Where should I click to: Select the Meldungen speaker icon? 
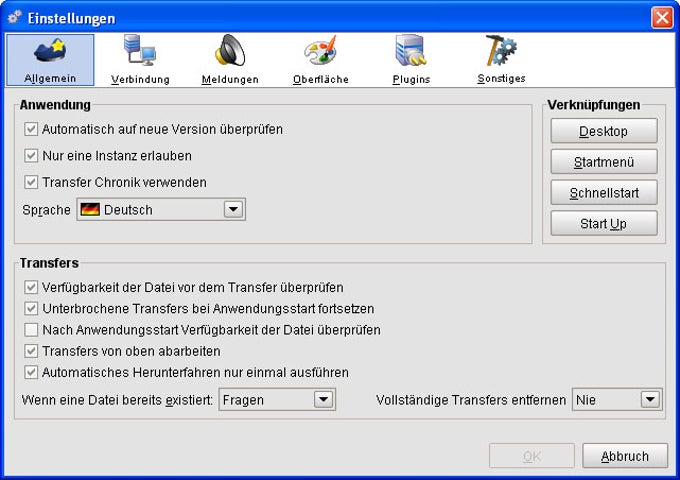coord(230,50)
